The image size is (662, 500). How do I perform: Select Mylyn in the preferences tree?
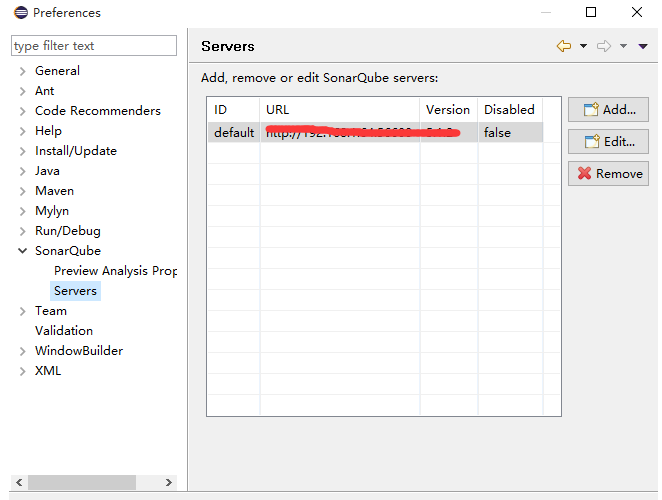coord(52,211)
